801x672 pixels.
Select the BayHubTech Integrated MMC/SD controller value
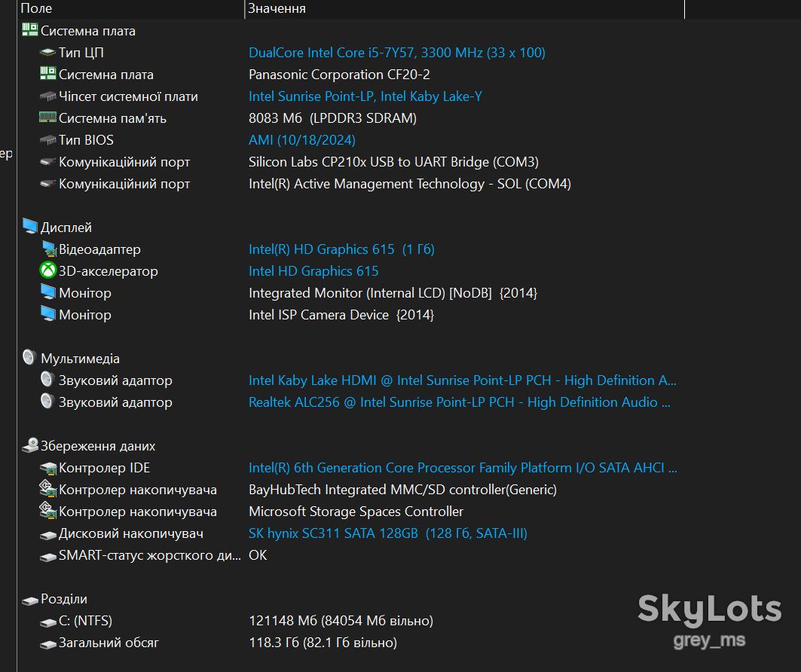[x=402, y=490]
